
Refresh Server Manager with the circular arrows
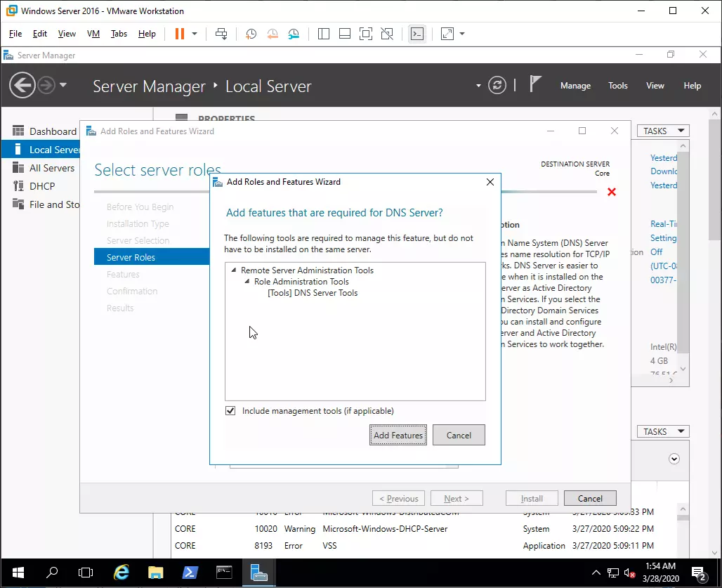tap(497, 85)
